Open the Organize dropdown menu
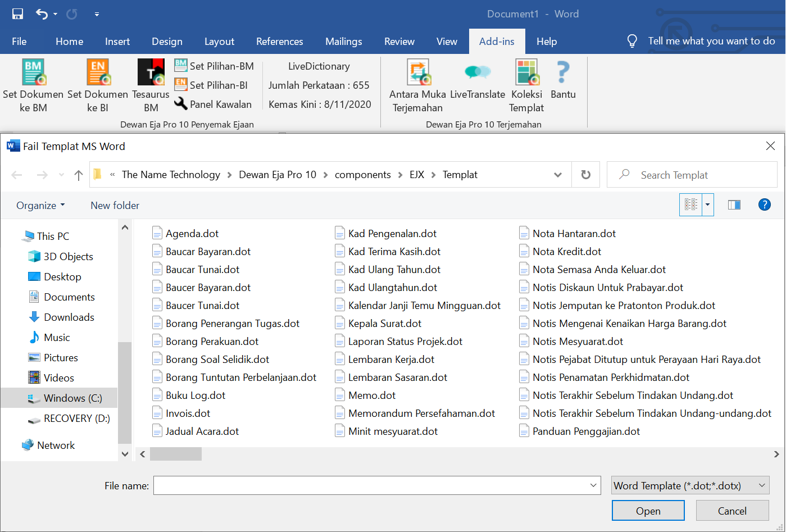Screen dimensions: 786x532 (40, 206)
